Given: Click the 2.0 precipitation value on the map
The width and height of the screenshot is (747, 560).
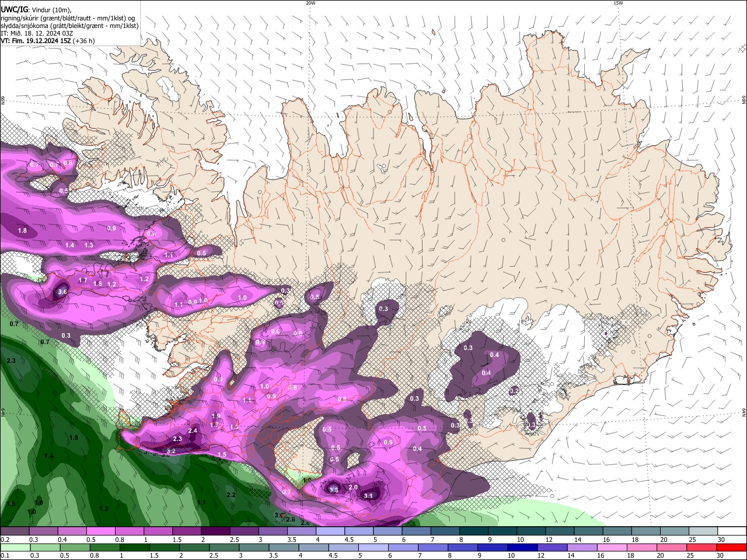Looking at the screenshot, I should 353,487.
